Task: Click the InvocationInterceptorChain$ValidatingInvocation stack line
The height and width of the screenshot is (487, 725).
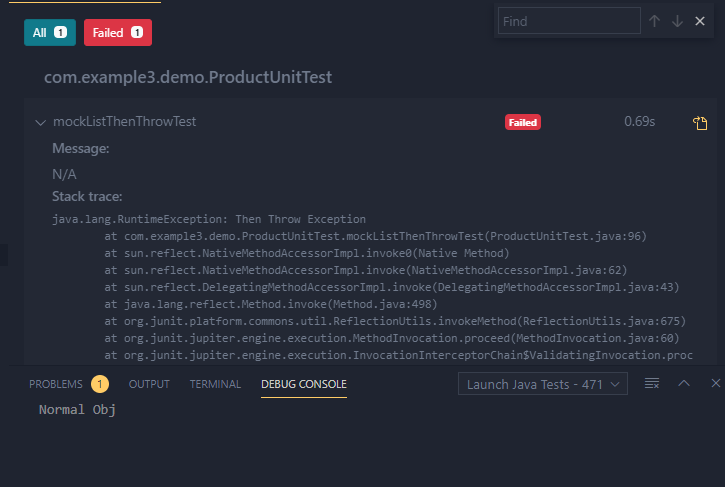Action: coord(399,355)
